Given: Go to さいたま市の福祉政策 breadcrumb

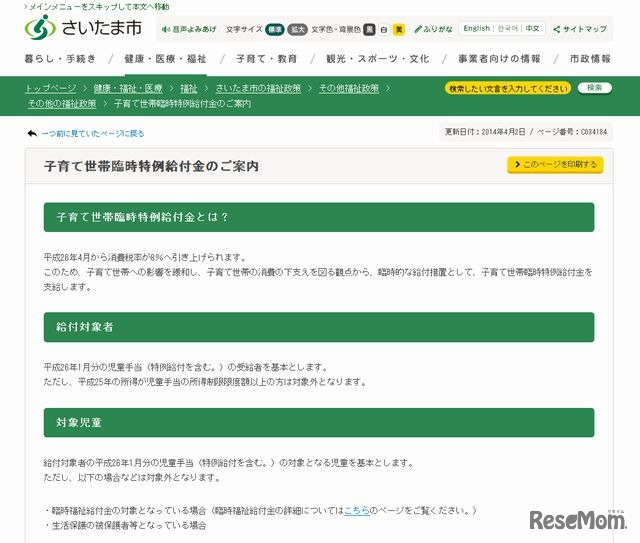Looking at the screenshot, I should (x=258, y=88).
